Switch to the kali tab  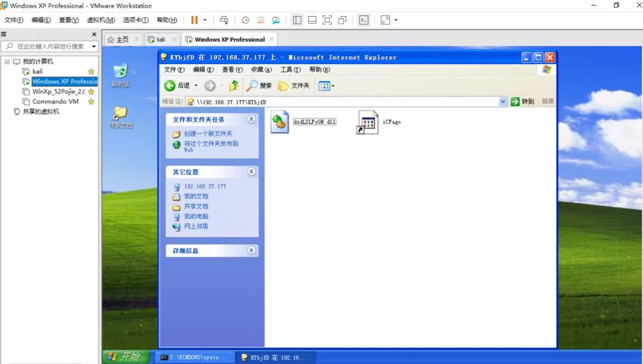[x=159, y=39]
